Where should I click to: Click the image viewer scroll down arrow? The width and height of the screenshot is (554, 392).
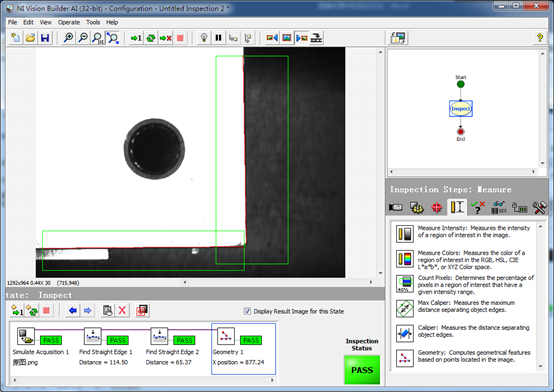[x=380, y=273]
